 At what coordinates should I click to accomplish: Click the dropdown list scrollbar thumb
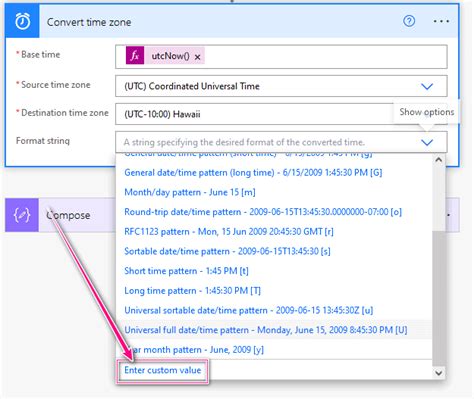[439, 299]
